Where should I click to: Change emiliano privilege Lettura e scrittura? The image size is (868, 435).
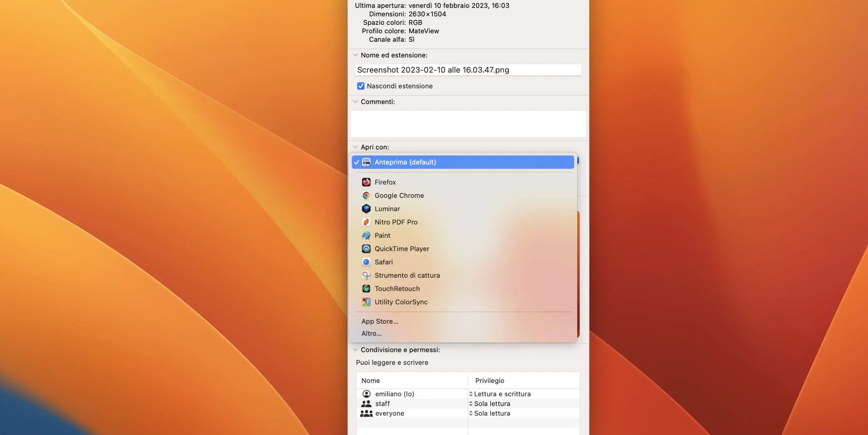coord(501,394)
